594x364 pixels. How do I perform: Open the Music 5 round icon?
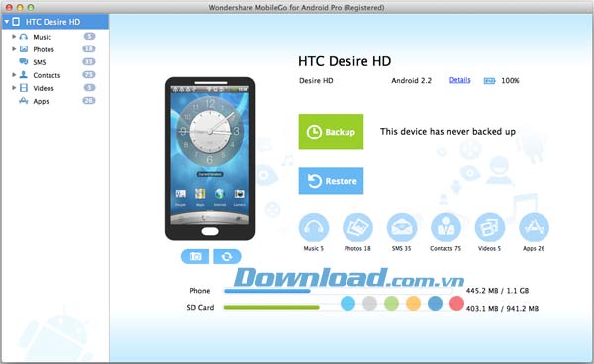314,227
